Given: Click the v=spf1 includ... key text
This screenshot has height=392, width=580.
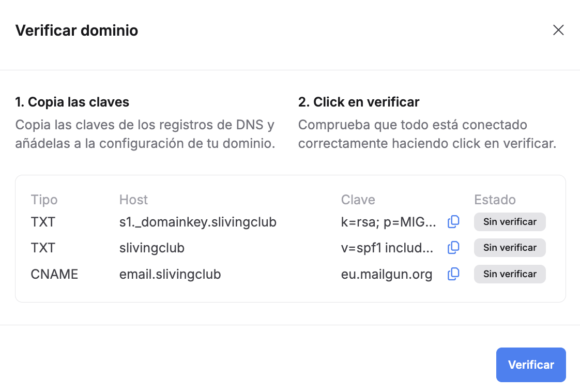Looking at the screenshot, I should pos(387,248).
